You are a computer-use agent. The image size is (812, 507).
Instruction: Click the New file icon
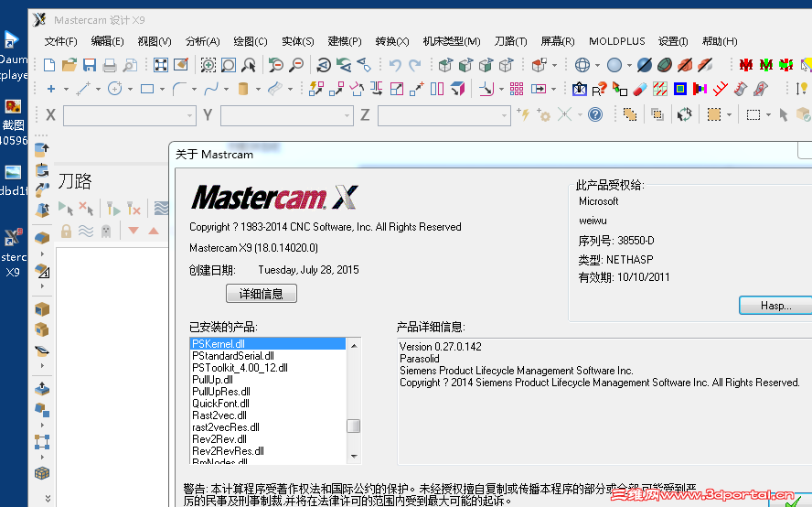(49, 65)
